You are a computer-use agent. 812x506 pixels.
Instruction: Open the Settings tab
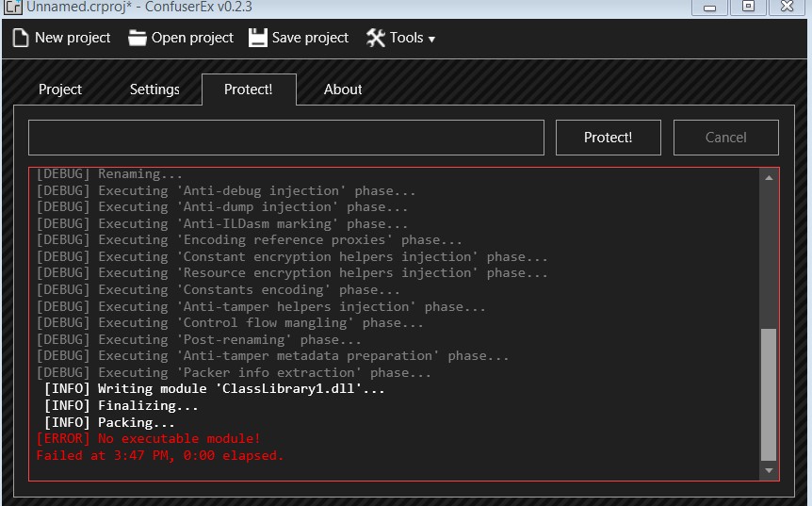(154, 90)
